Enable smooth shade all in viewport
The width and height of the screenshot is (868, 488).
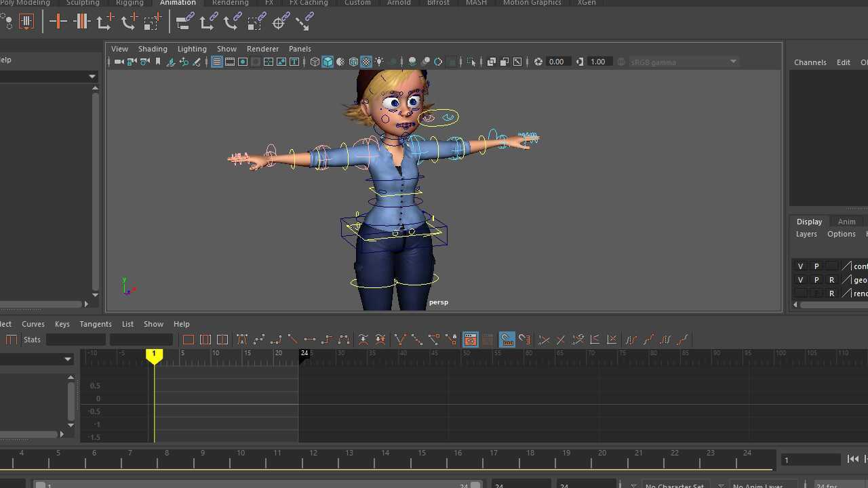pos(328,62)
